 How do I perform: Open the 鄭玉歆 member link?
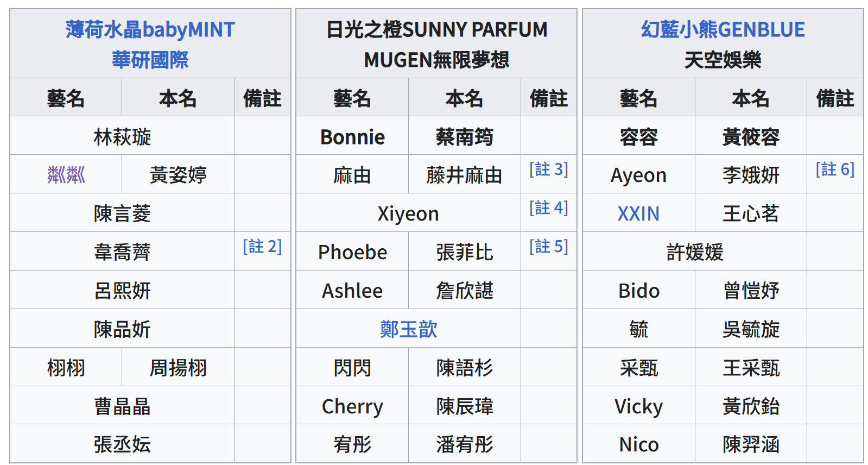coord(408,329)
